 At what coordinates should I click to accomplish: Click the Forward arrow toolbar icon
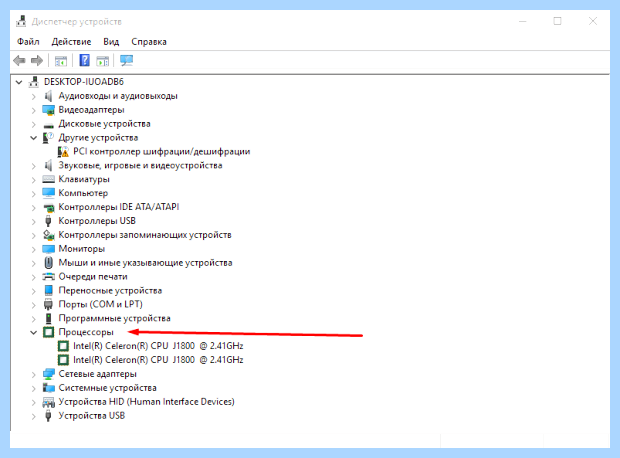tap(37, 61)
